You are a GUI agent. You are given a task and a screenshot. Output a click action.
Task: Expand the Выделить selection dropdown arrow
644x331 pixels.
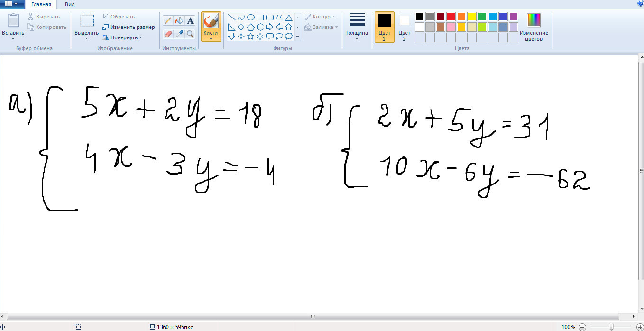(x=86, y=39)
